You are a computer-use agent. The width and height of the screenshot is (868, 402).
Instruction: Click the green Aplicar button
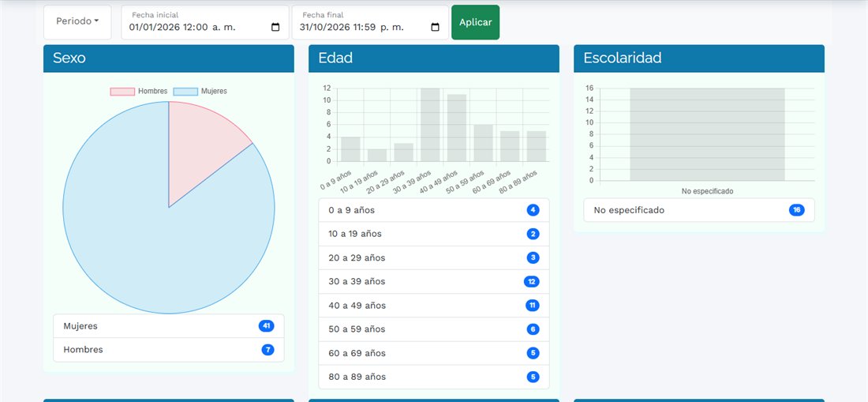[476, 22]
